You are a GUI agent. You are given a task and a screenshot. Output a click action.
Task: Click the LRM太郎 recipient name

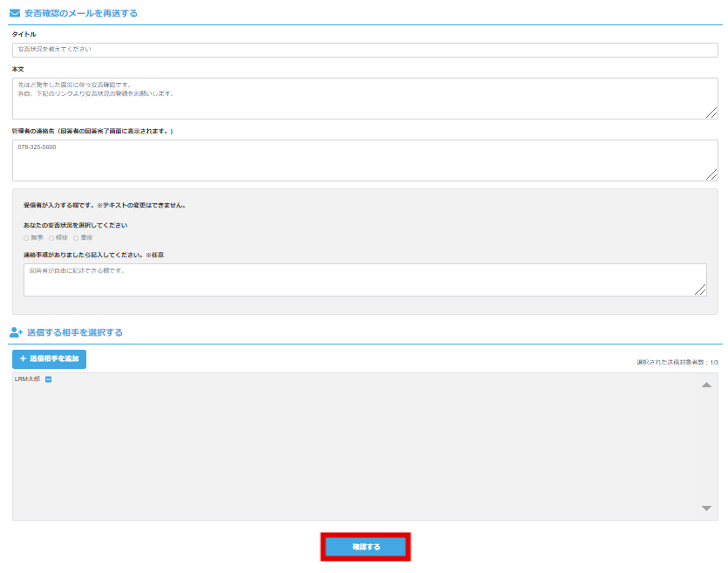(x=27, y=379)
